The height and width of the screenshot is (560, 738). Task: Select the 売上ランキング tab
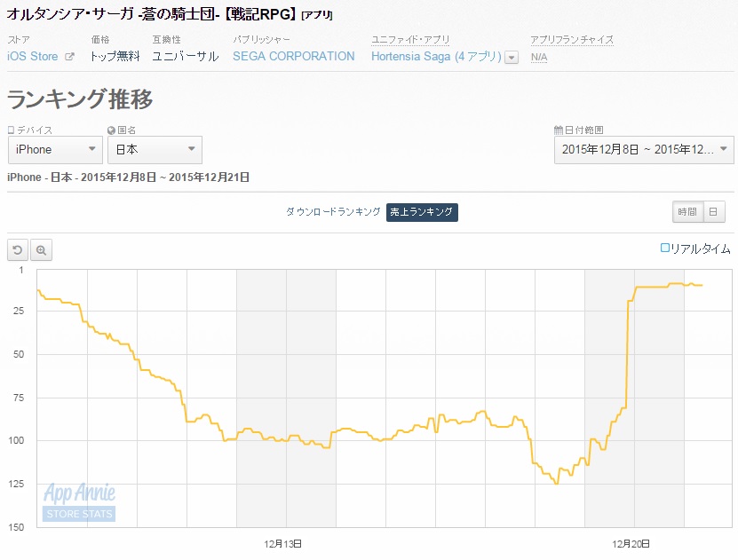pos(422,212)
